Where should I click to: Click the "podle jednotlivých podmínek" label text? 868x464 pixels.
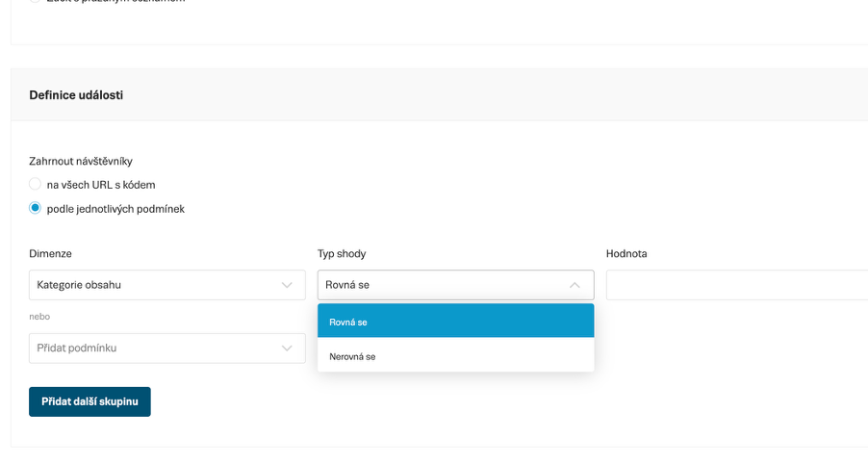pos(115,208)
